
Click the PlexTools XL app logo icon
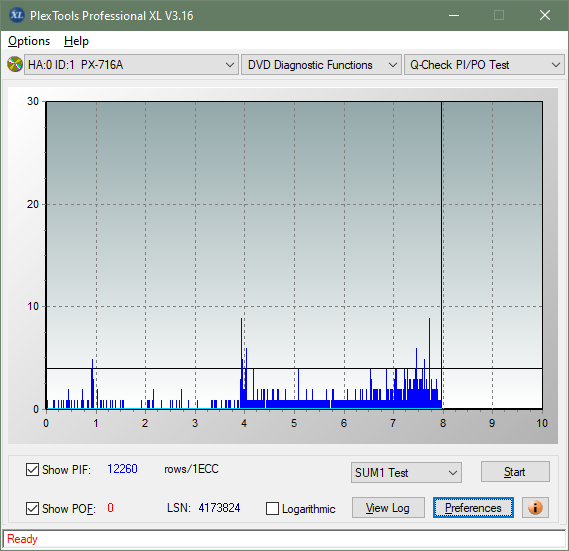point(16,15)
